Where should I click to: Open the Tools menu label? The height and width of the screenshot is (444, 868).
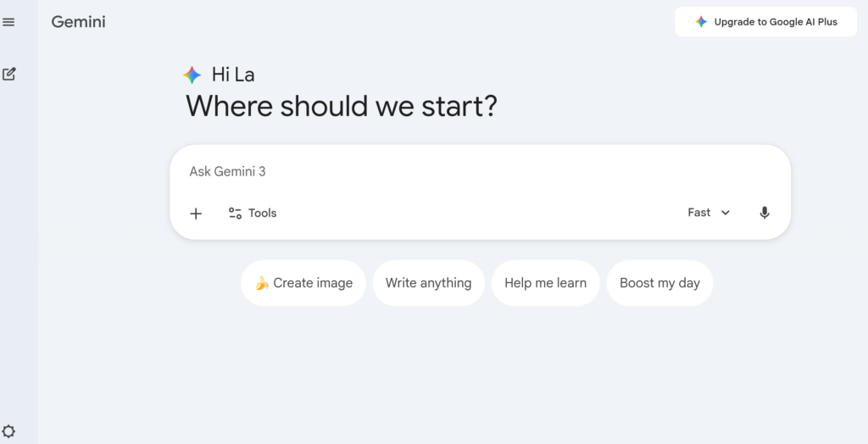[263, 214]
